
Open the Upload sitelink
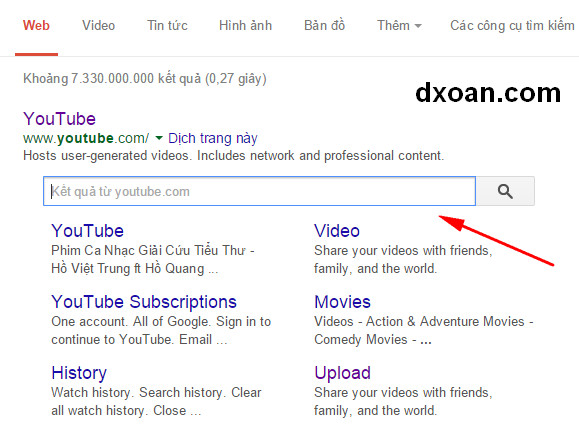click(342, 373)
